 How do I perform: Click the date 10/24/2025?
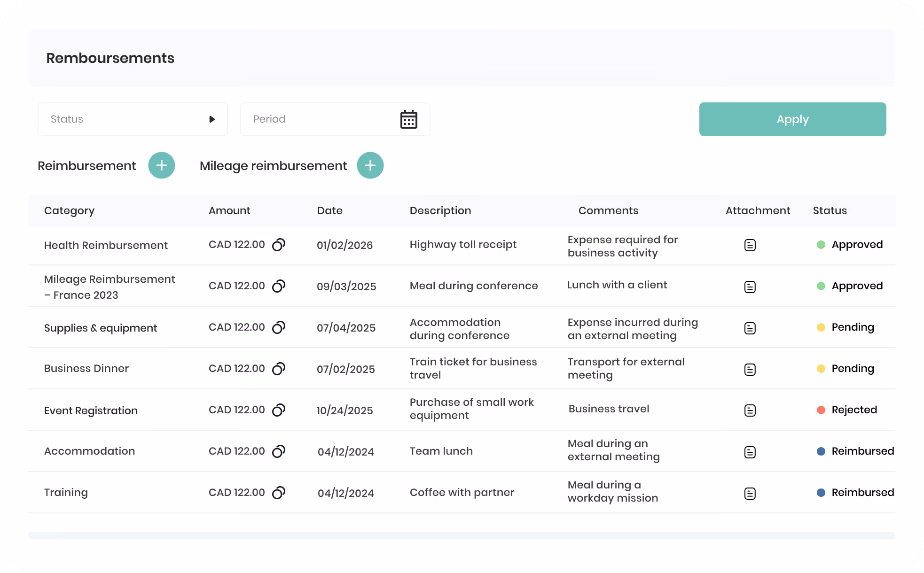pos(345,410)
